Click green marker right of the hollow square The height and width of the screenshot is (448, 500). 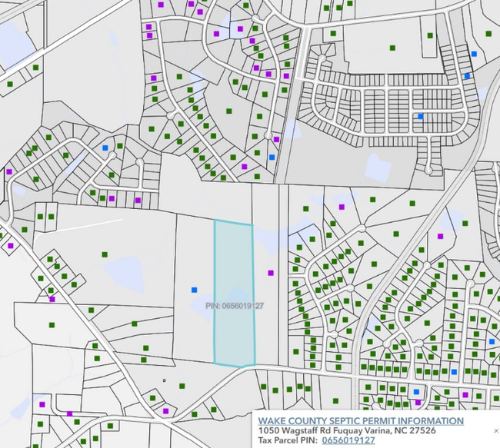pos(182,386)
